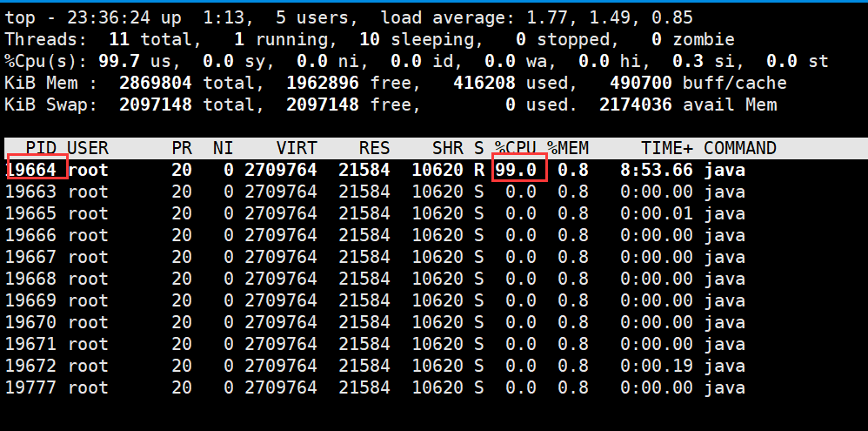Click PID 19672 in the thread list
Screen dimensions: 868x431
[x=31, y=366]
